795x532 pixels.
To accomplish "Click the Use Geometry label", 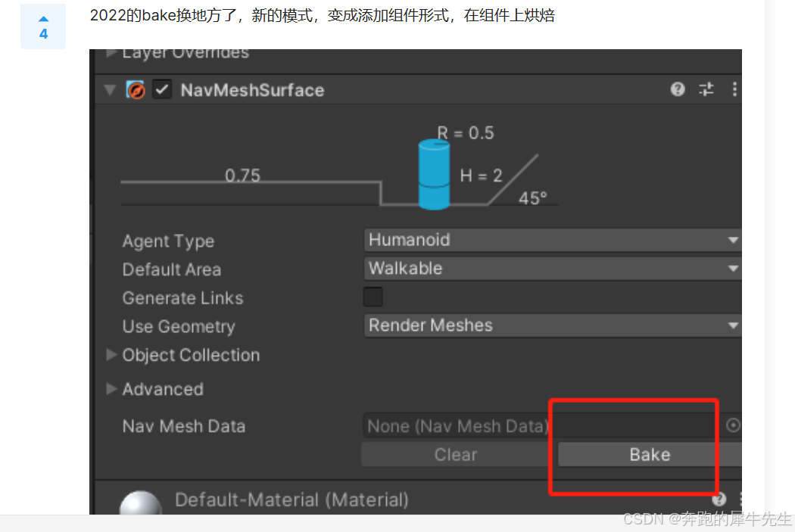I will pyautogui.click(x=179, y=327).
